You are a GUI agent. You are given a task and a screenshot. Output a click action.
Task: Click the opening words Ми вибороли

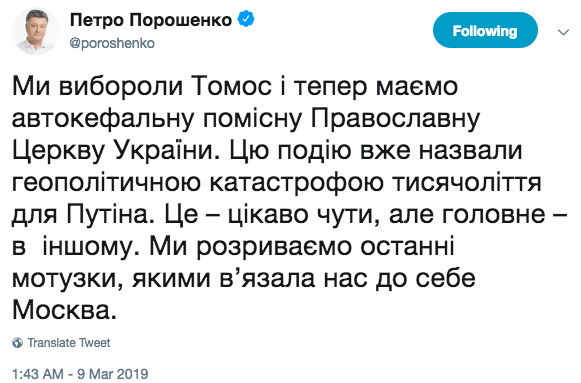(97, 87)
